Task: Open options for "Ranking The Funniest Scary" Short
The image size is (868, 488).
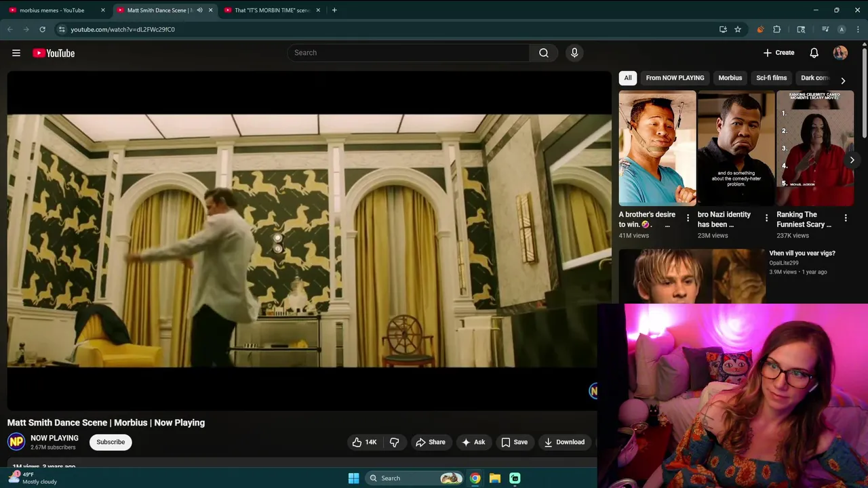Action: (x=846, y=218)
